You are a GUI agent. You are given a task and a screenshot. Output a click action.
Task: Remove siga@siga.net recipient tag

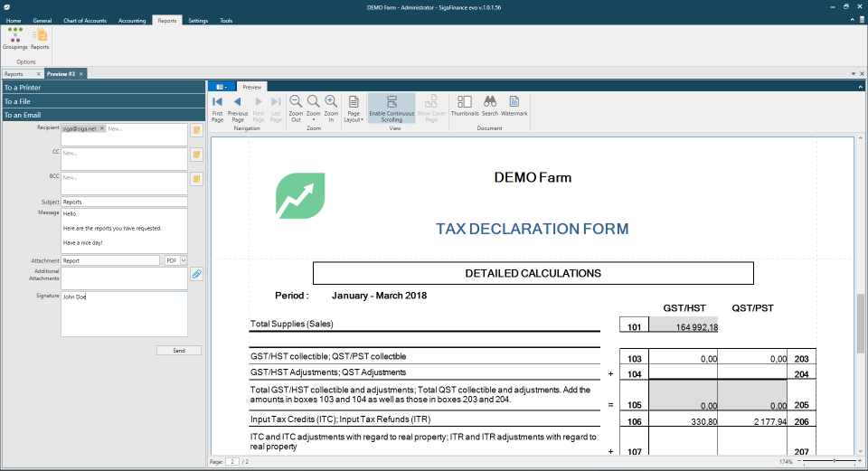pyautogui.click(x=102, y=128)
